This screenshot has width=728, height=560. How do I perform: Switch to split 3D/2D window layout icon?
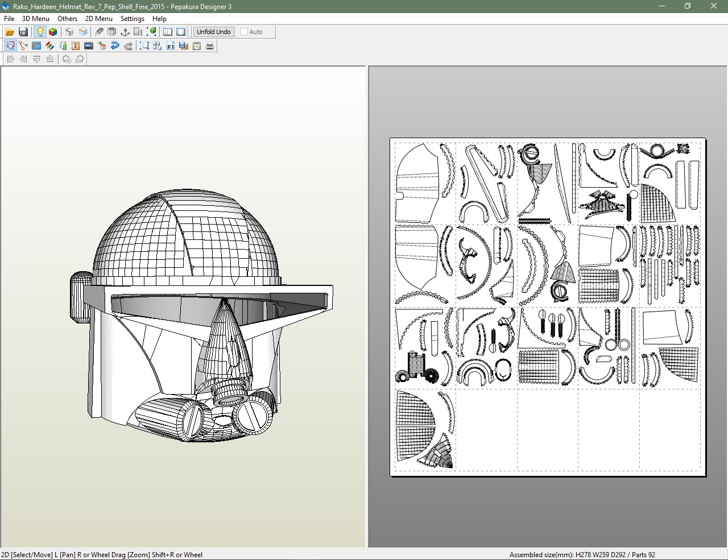pos(168,32)
